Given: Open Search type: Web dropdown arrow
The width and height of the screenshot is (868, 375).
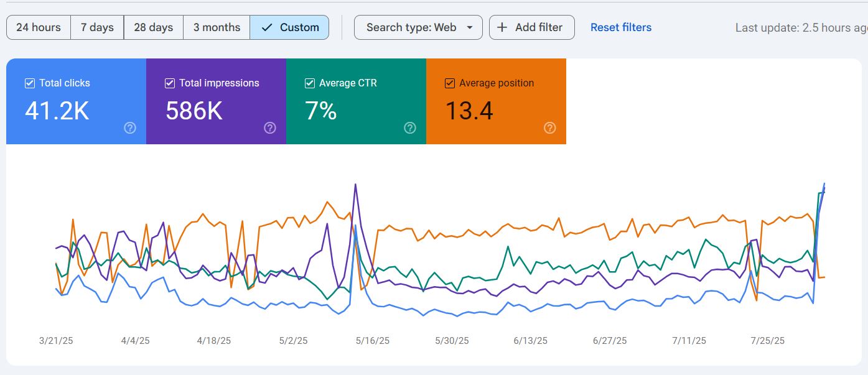Looking at the screenshot, I should 470,27.
